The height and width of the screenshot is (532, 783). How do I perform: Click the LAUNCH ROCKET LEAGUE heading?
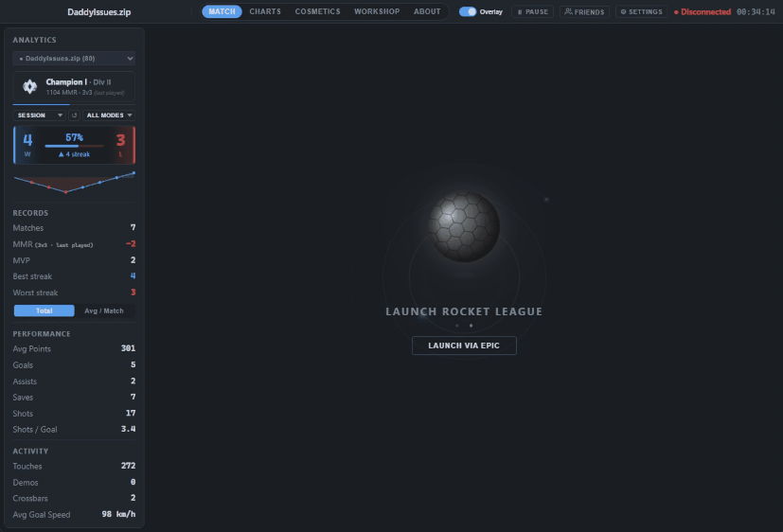click(x=464, y=311)
